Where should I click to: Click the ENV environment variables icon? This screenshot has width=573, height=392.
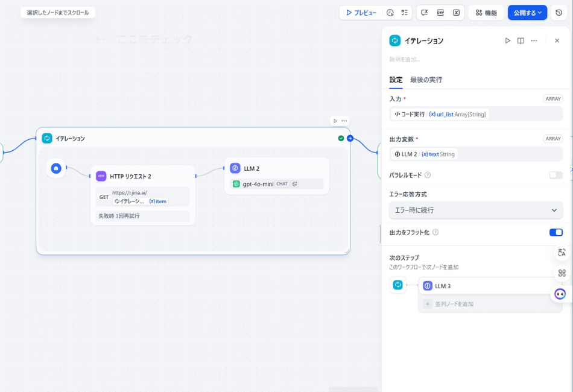point(440,13)
